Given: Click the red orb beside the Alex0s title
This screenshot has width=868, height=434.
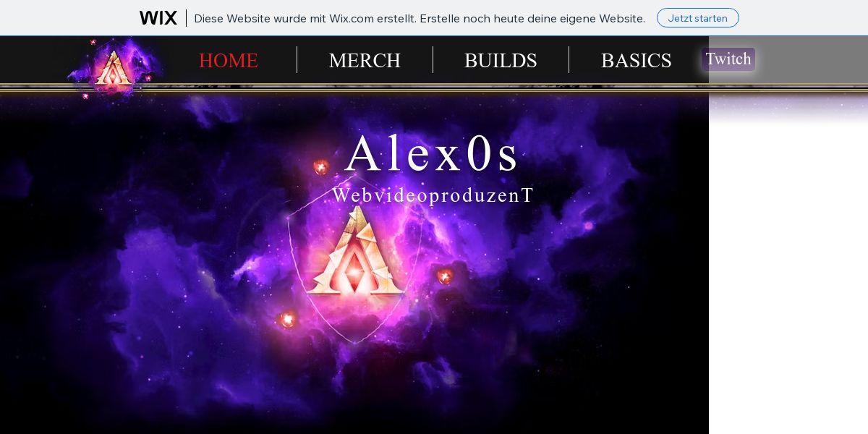Looking at the screenshot, I should 321,167.
